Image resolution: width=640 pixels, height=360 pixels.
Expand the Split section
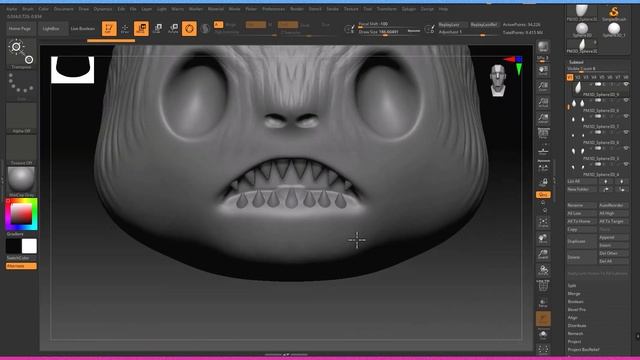coord(572,285)
